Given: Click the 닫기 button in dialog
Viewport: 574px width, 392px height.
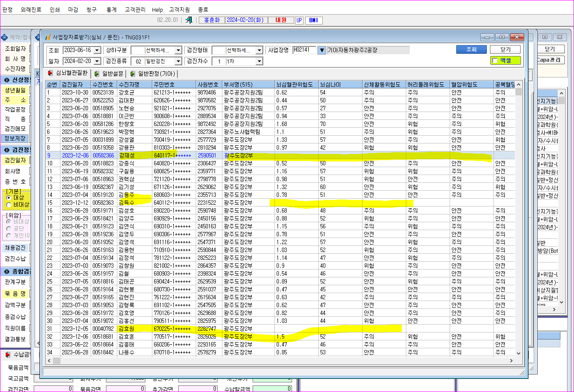Looking at the screenshot, I should [505, 49].
